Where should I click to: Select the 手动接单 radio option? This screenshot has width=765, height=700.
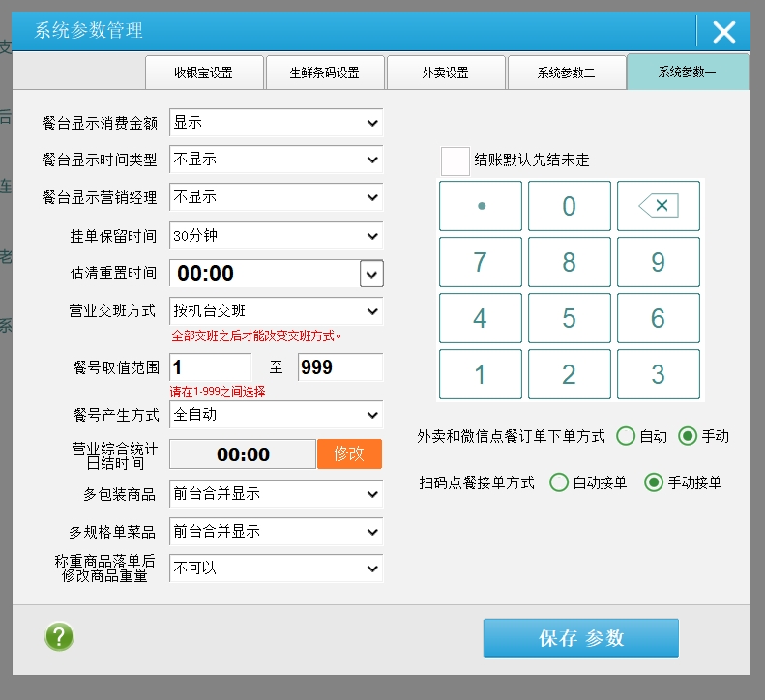(654, 482)
